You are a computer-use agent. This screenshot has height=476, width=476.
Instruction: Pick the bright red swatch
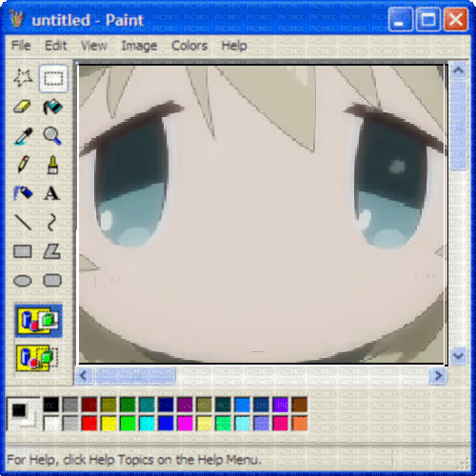89,424
